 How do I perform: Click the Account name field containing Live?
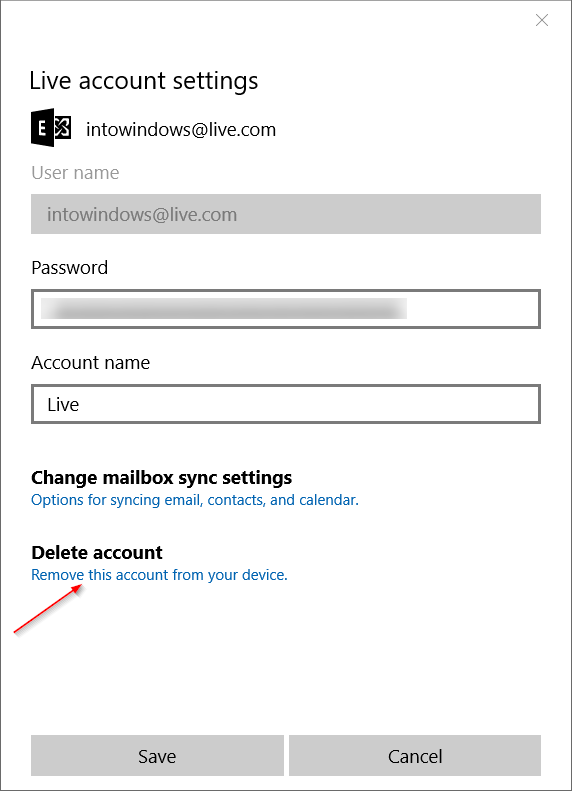(x=286, y=404)
